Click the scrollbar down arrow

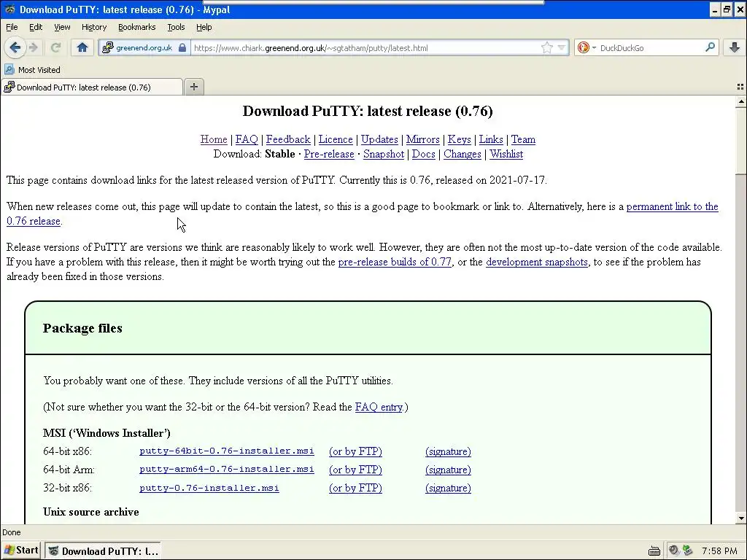[x=741, y=518]
